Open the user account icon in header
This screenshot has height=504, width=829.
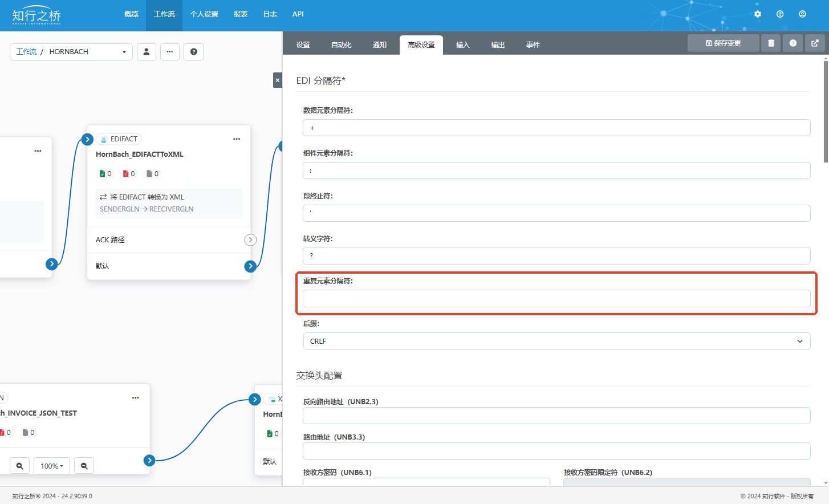(x=802, y=14)
